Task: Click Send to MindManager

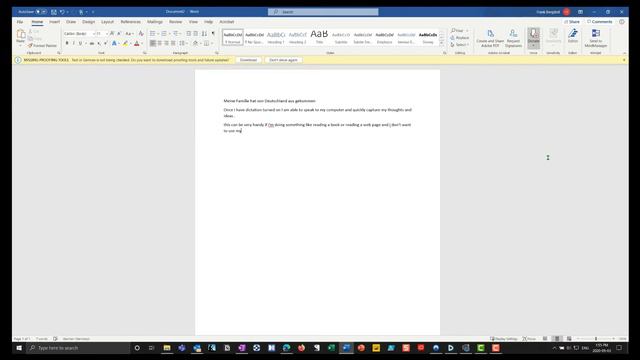Action: [596, 38]
